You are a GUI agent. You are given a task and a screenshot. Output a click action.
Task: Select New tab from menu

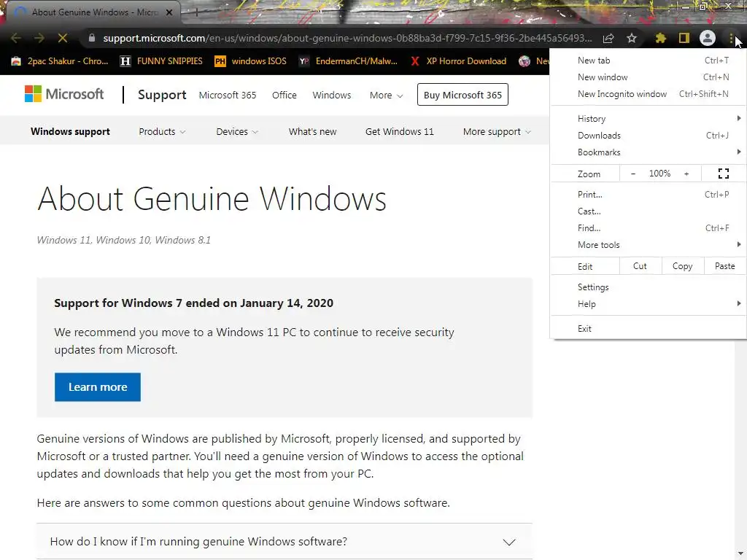[x=649, y=61]
